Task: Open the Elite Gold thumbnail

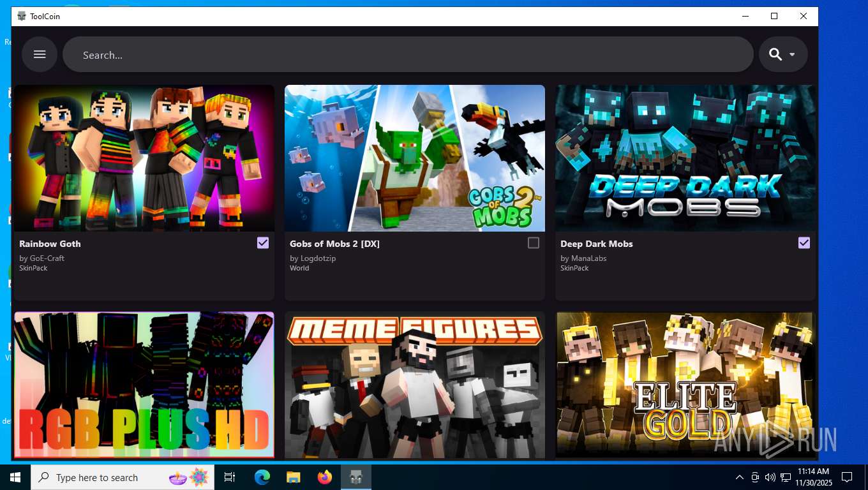Action: (685, 385)
